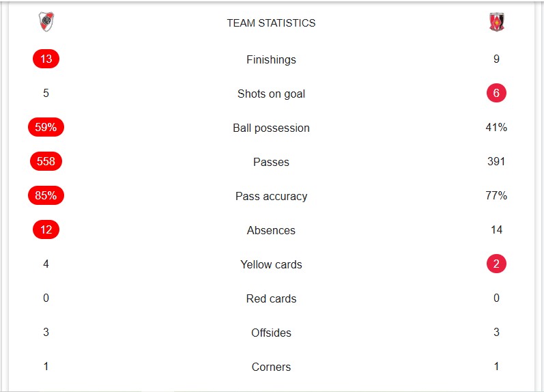544x392 pixels.
Task: Click the red 6 Shots on goal badge
Action: click(x=496, y=94)
